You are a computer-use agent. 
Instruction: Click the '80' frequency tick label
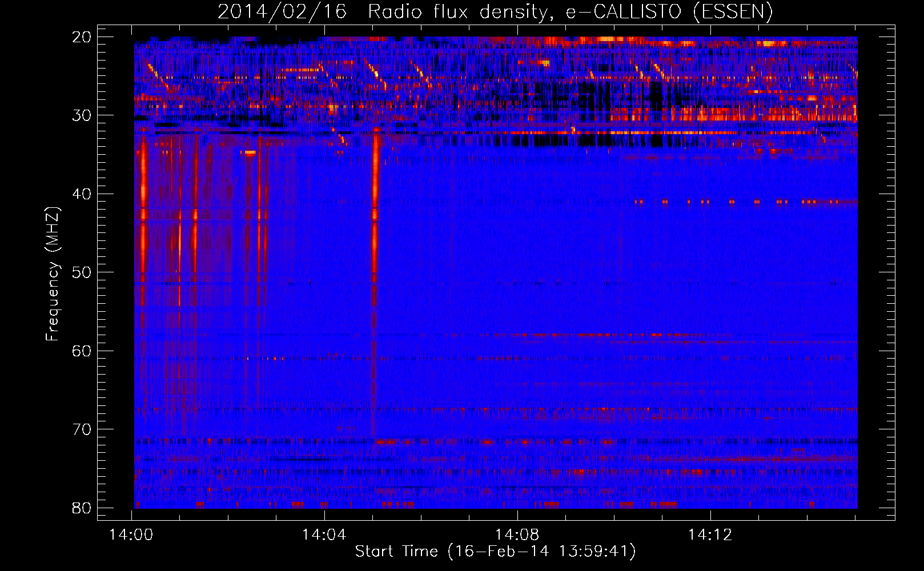(82, 508)
